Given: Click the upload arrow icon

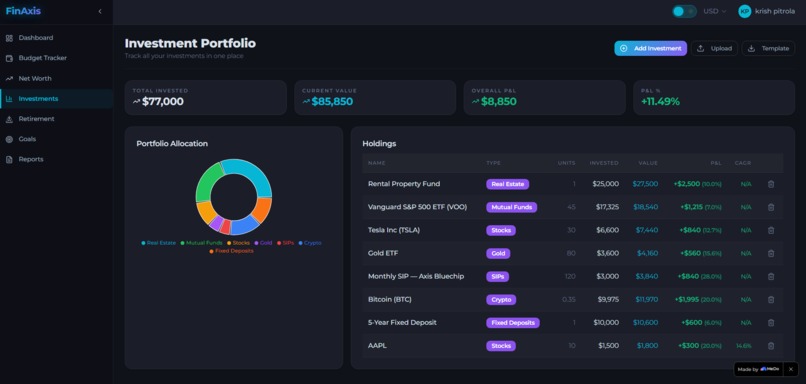Looking at the screenshot, I should [700, 48].
